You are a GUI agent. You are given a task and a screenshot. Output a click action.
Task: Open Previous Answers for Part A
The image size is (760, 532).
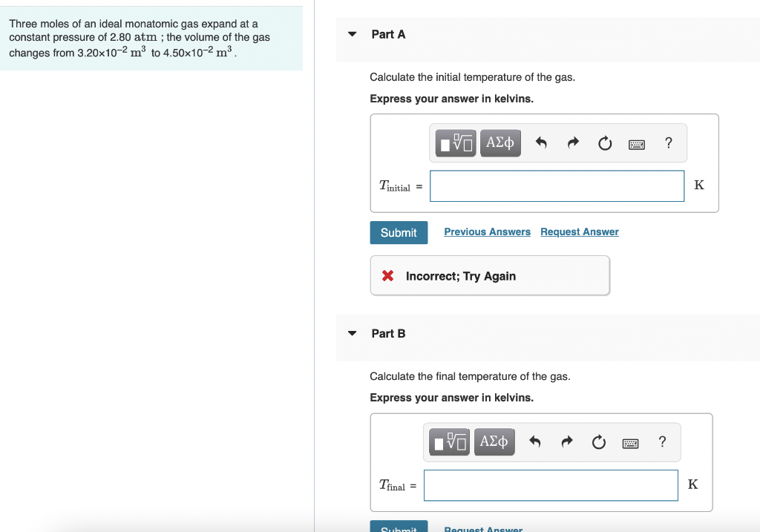(x=487, y=231)
